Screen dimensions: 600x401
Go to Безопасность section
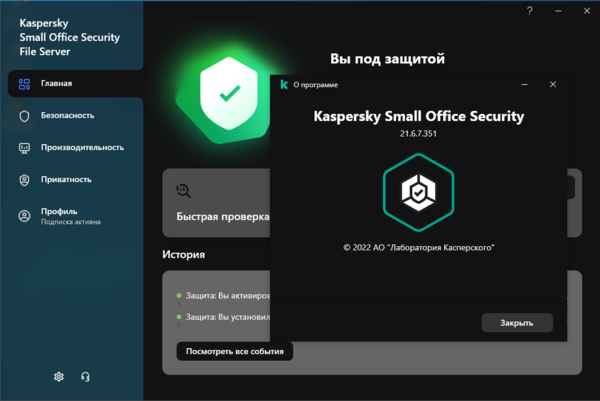67,116
